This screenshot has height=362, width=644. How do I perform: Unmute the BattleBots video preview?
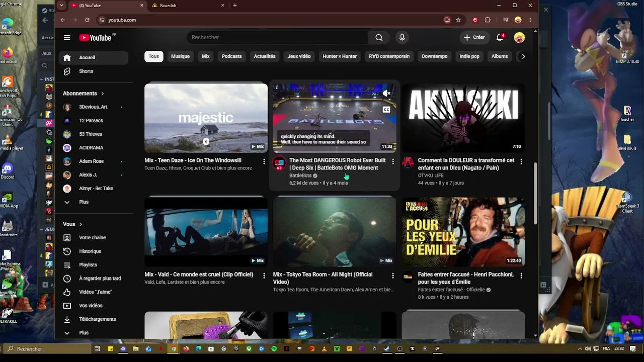click(x=386, y=93)
